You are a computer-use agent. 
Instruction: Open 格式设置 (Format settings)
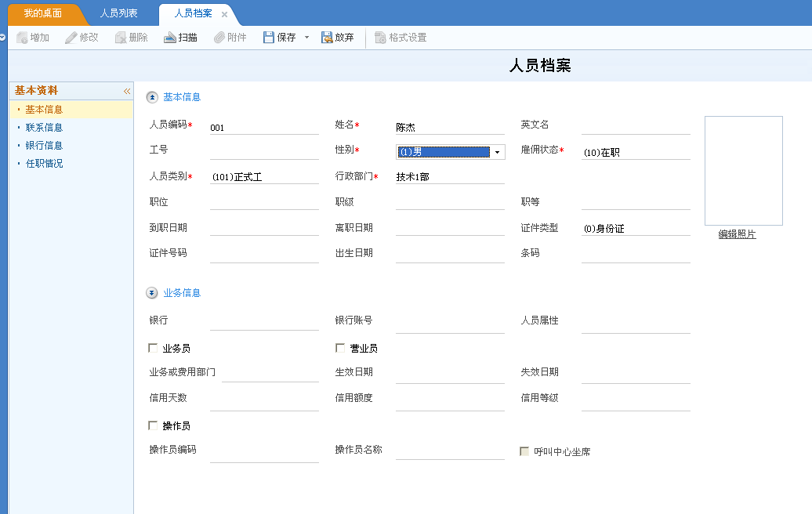[x=398, y=37]
